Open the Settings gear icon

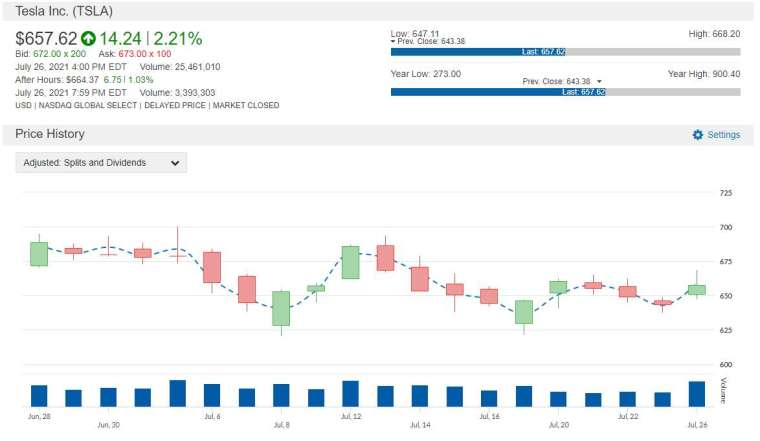pos(697,135)
